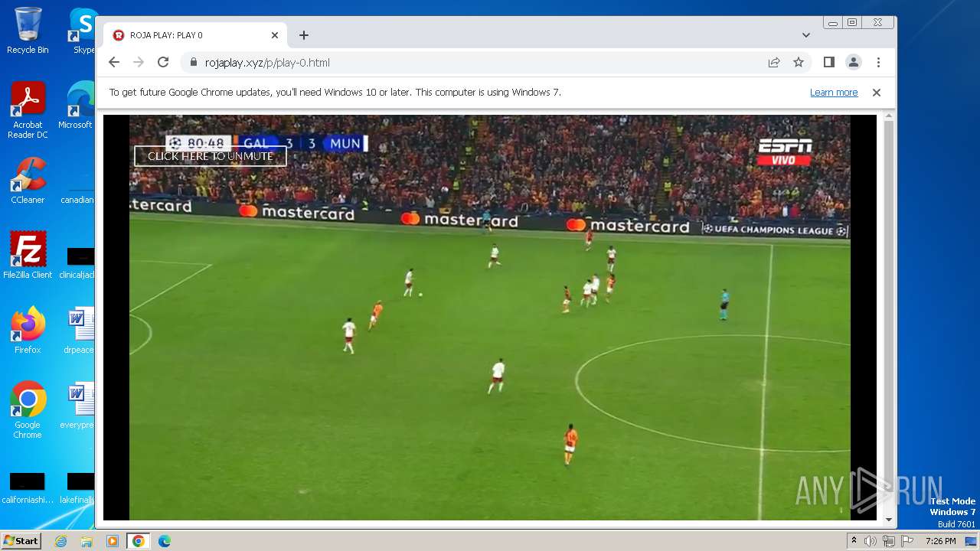Launch Microsoft Edge from taskbar
Image resolution: width=980 pixels, height=551 pixels.
[x=165, y=541]
